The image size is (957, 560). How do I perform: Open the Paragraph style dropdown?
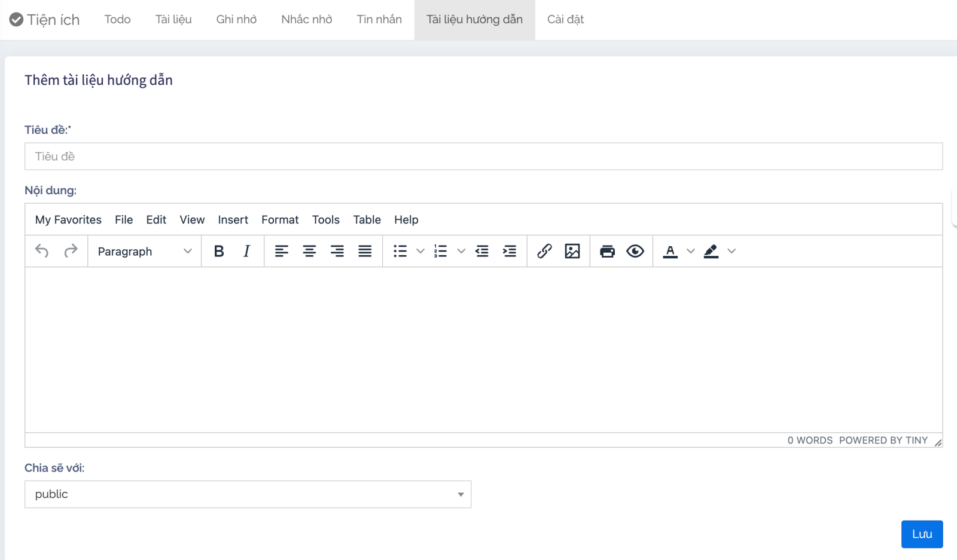point(144,251)
